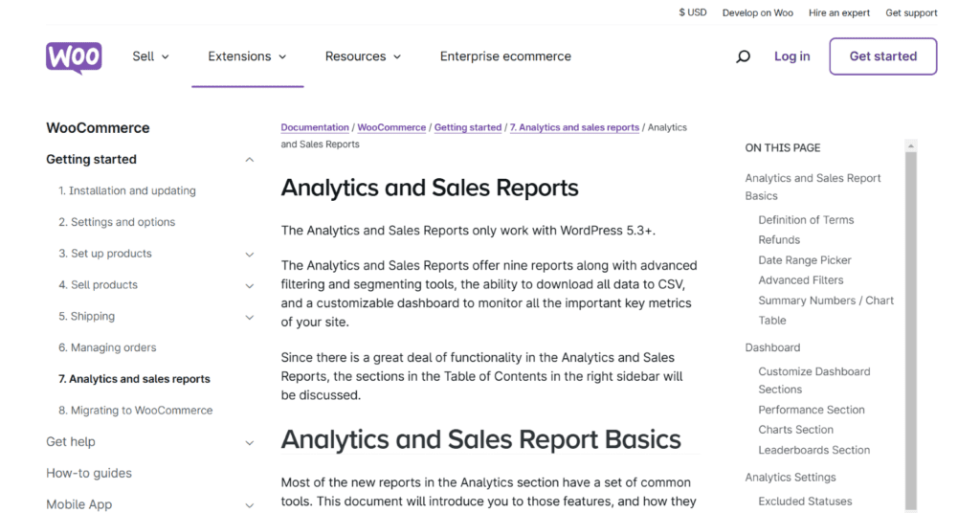Click Hire an expert link
This screenshot has width=980, height=513.
coord(838,12)
